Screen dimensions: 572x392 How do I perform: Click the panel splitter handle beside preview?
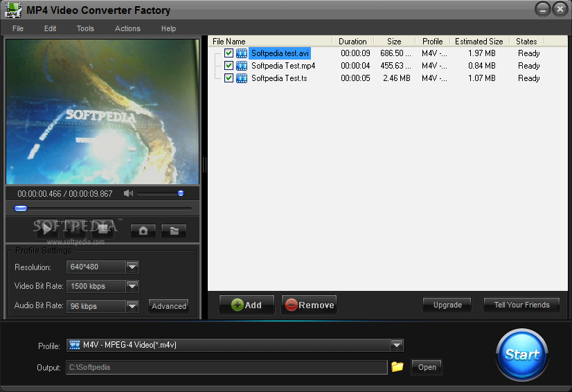tap(205, 165)
